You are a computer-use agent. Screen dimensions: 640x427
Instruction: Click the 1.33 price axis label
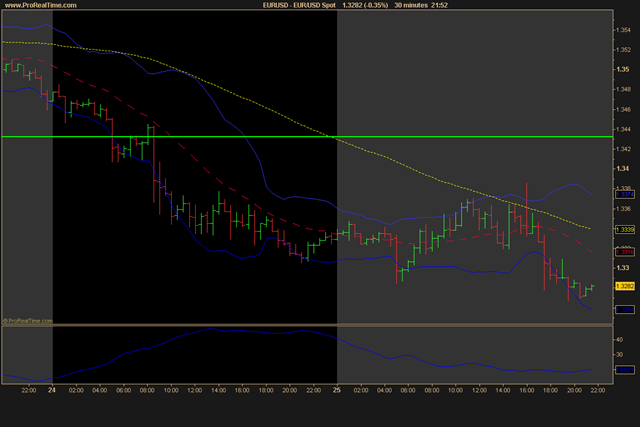622,268
